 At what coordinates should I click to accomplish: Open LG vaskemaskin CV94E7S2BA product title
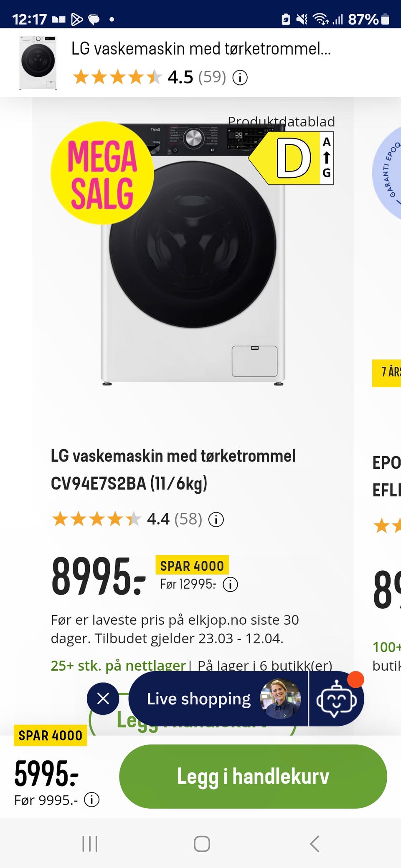pyautogui.click(x=173, y=469)
